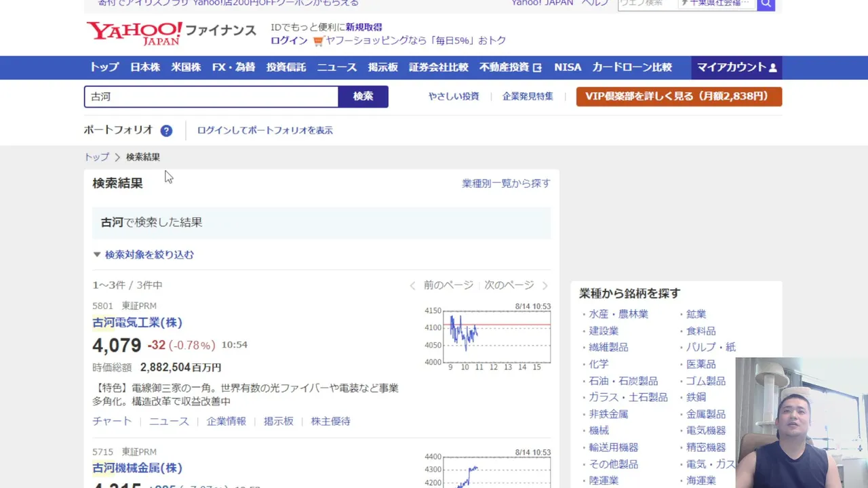Screen dimensions: 868x488
Task: Select 化学 industry link
Action: click(x=599, y=364)
